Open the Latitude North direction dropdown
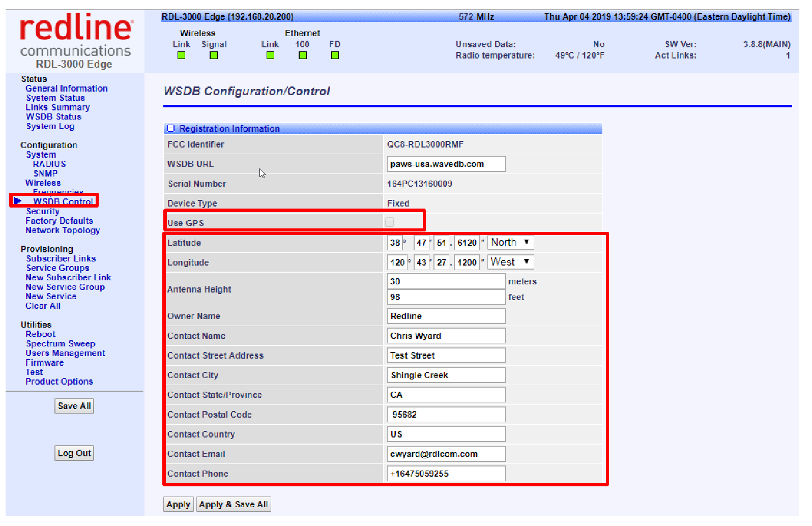The image size is (812, 526). point(511,243)
